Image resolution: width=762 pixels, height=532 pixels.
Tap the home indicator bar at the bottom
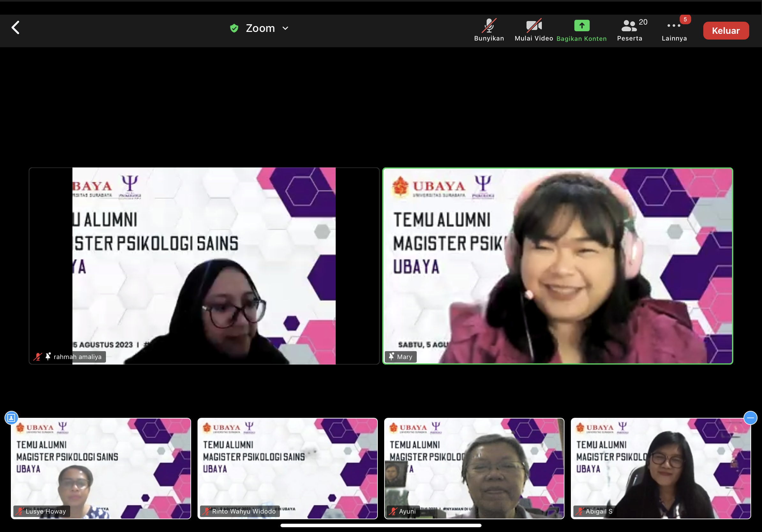point(381,525)
